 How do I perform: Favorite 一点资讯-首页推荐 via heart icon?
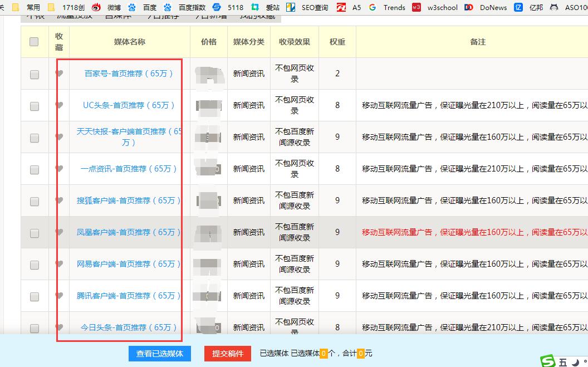point(59,168)
